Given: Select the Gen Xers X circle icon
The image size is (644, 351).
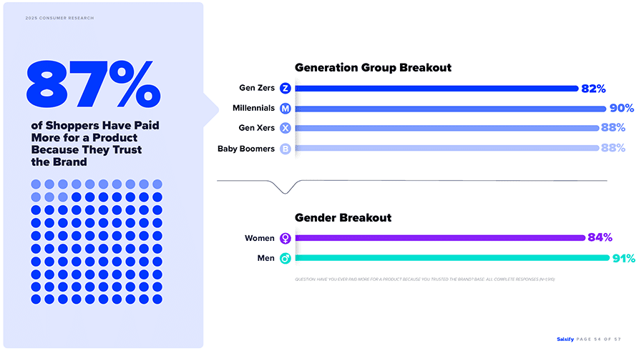Looking at the screenshot, I should coord(286,129).
